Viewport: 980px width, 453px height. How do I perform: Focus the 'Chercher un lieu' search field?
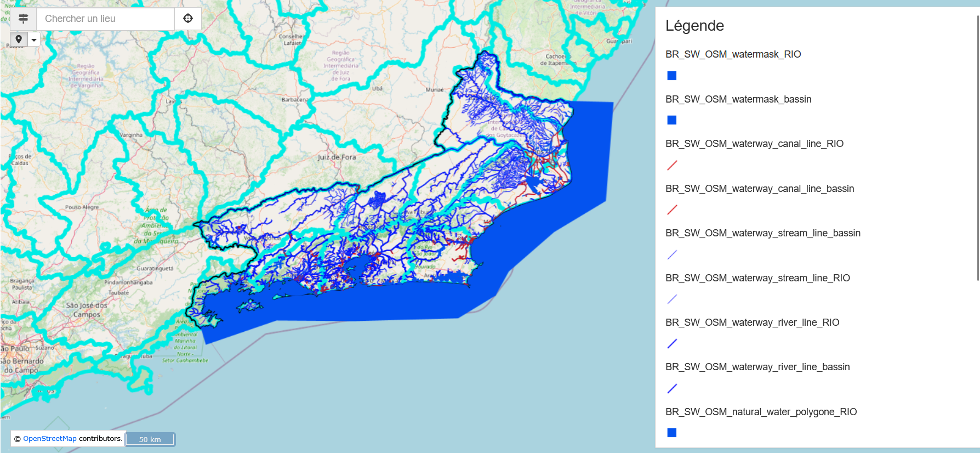[105, 19]
